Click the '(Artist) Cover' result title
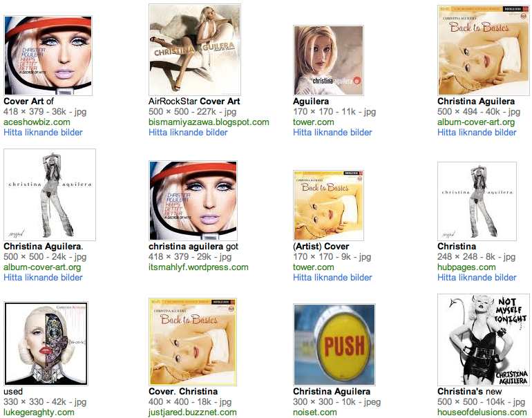The image size is (532, 418). 321,247
